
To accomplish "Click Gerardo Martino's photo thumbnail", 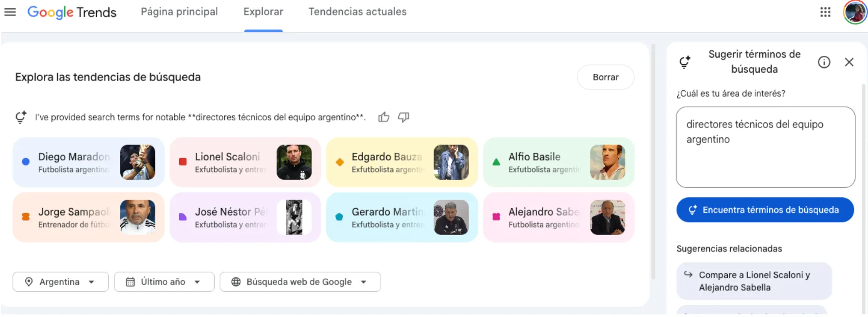I will 451,217.
